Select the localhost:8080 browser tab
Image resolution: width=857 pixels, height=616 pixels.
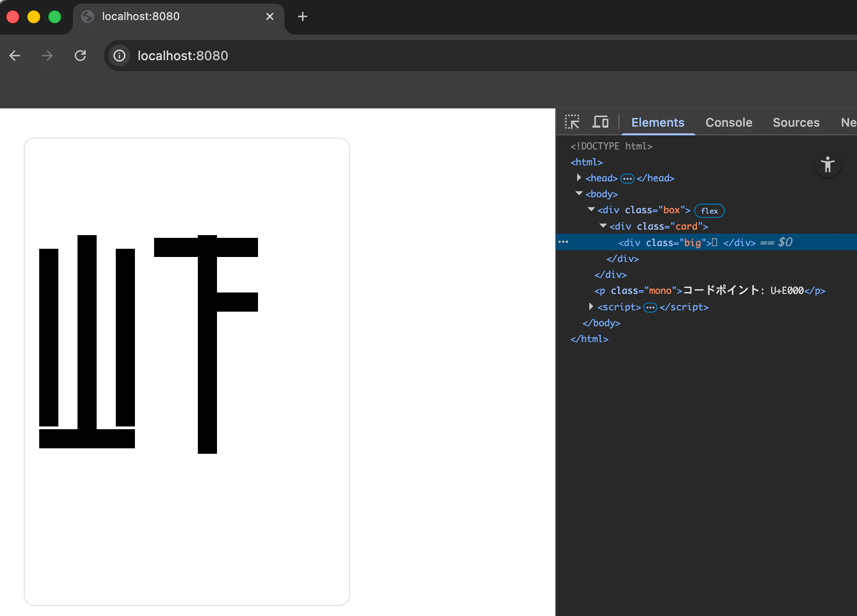(179, 17)
